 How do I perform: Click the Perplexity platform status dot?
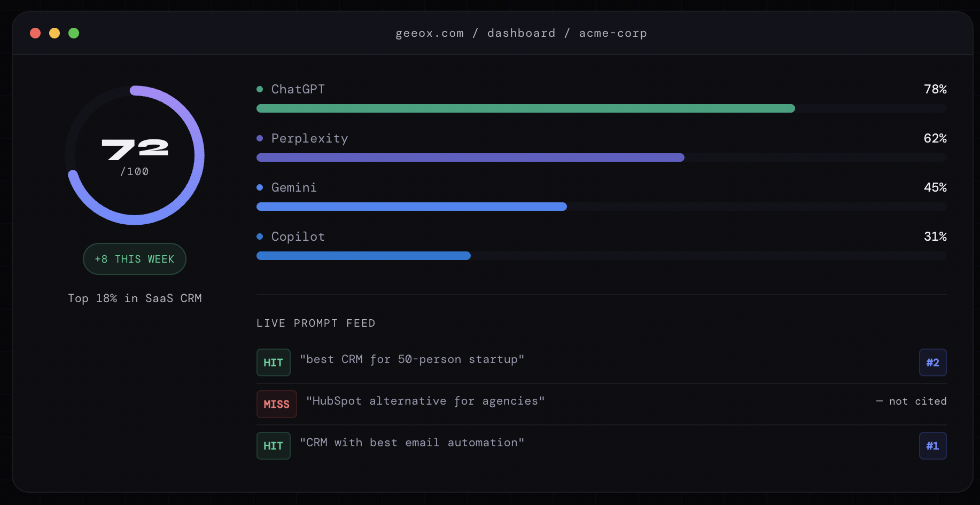[260, 138]
